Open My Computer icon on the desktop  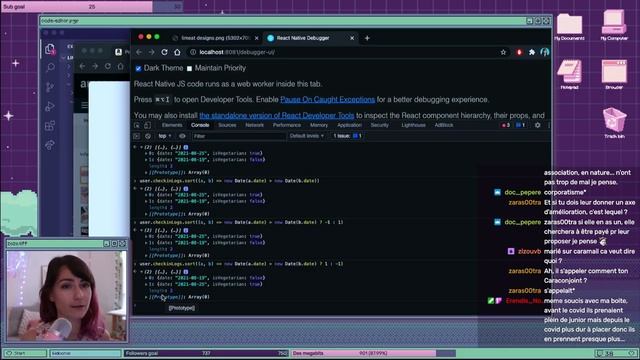click(614, 26)
